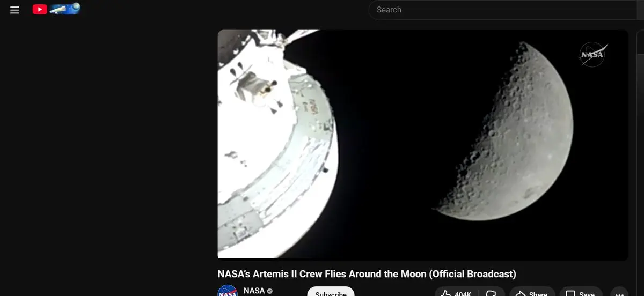The width and height of the screenshot is (644, 296).
Task: Open the NASA channel avatar
Action: tap(228, 291)
